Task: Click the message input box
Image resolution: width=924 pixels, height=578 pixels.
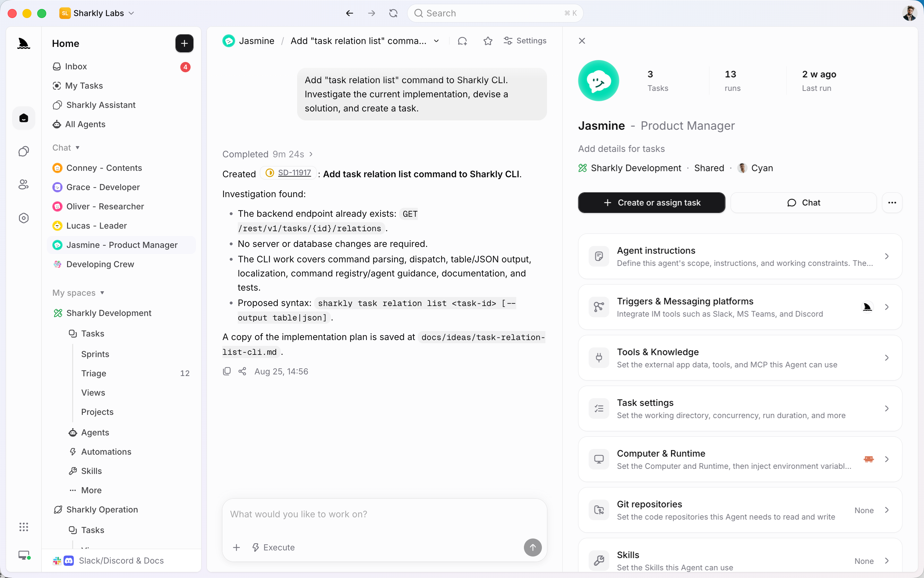Action: [384, 514]
